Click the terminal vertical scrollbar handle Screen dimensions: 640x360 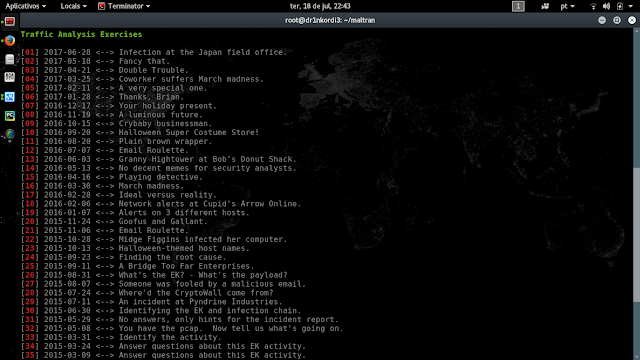tap(637, 235)
